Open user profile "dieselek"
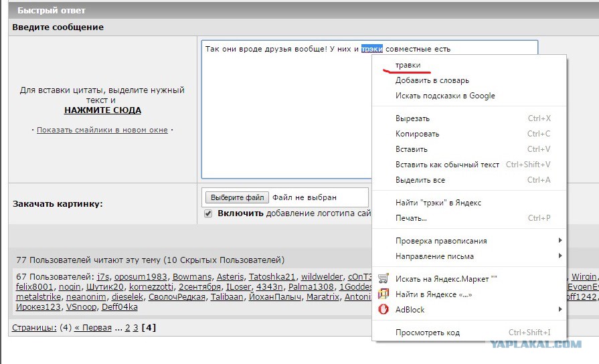Screen dimensions: 599x364 point(126,297)
